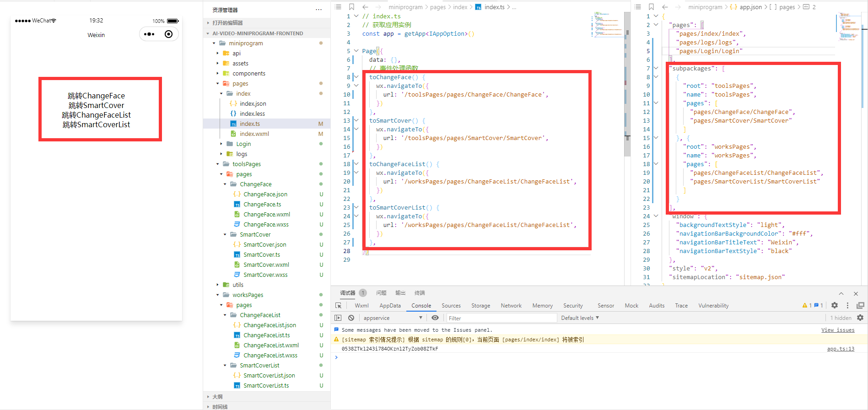Clear the console output
Viewport: 868px width, 410px height.
[x=351, y=318]
